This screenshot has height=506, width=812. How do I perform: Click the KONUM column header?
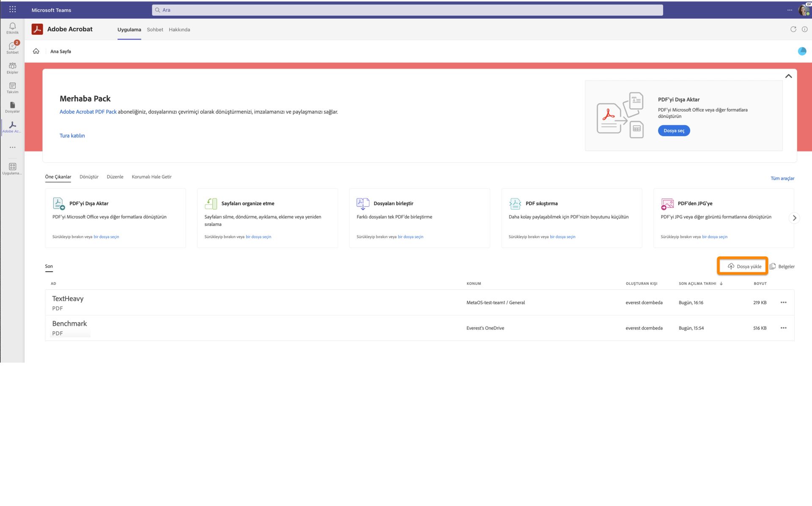click(x=474, y=283)
